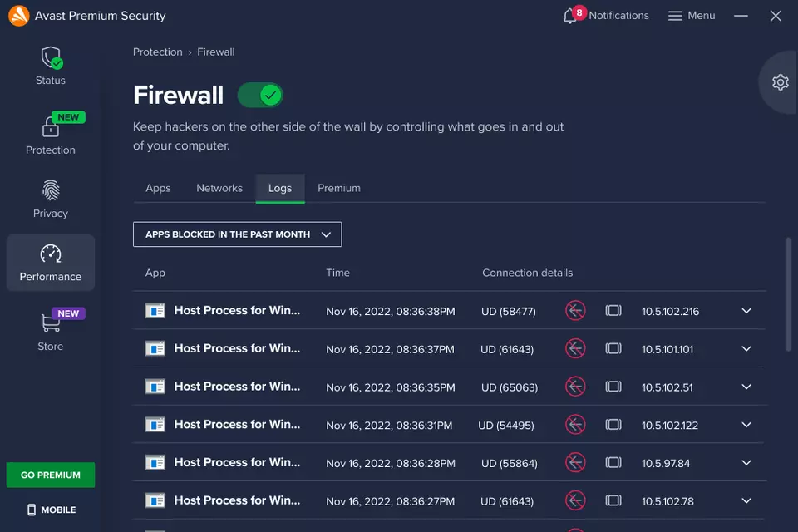Screen dimensions: 798x532
Task: Click the MOBILE button label
Action: (58, 510)
